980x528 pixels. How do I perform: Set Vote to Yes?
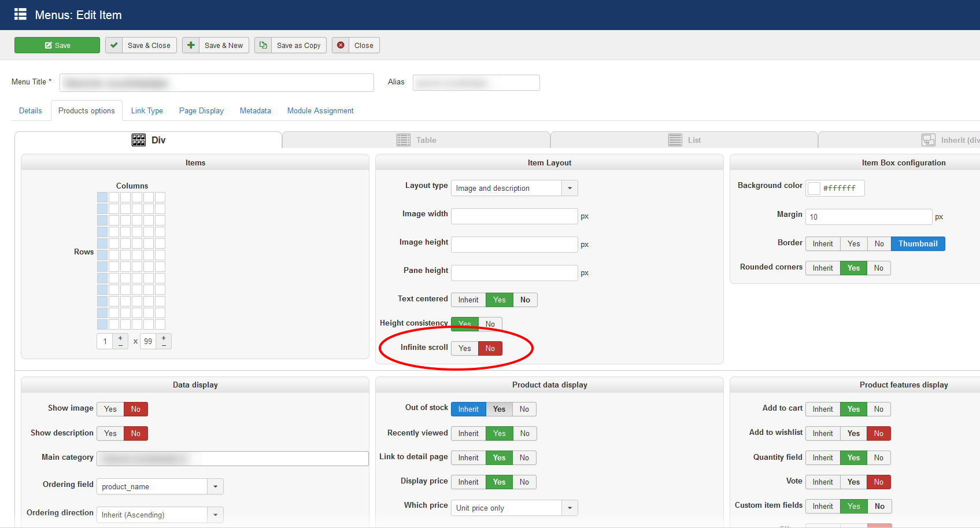[x=854, y=482]
